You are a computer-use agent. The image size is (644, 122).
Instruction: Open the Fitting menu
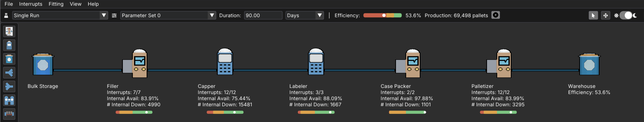(56, 4)
